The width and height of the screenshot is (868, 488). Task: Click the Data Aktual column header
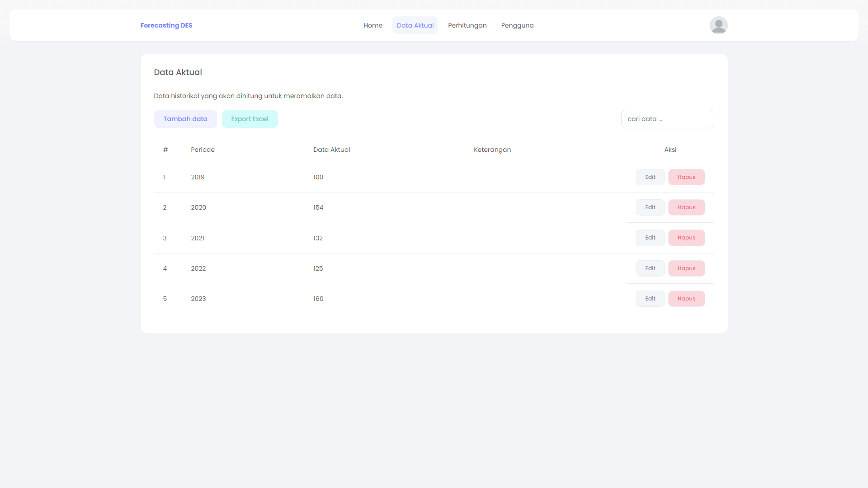(x=331, y=150)
